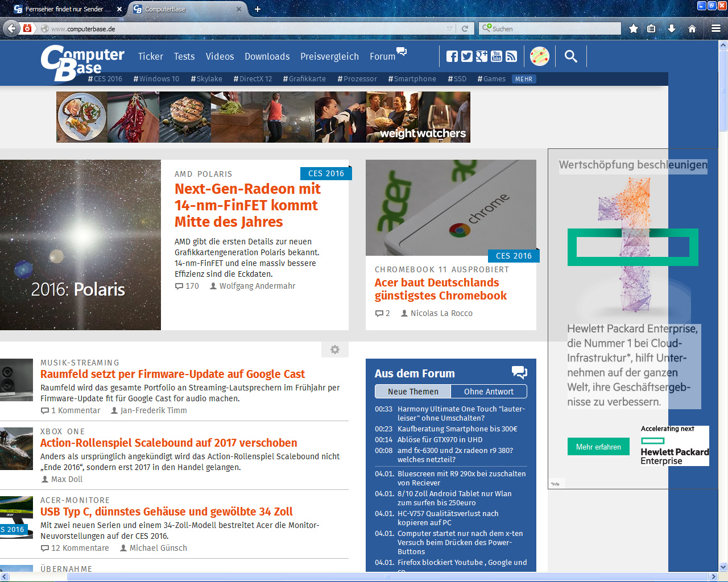Click the raumfeld speaker article thumbnail

16,380
